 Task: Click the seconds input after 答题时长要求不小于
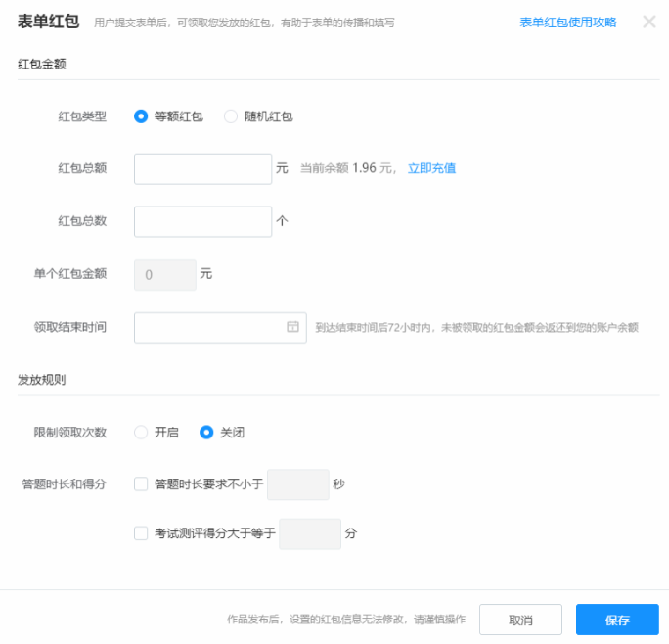pos(298,484)
